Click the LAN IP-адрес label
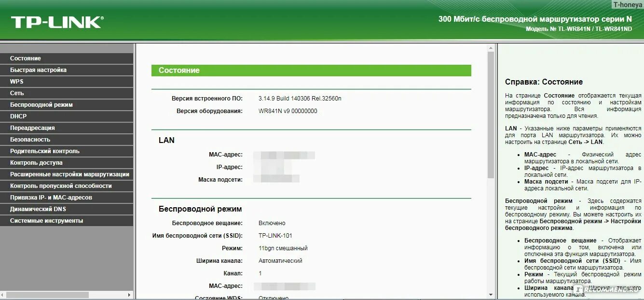Image resolution: width=644 pixels, height=300 pixels. (x=230, y=167)
